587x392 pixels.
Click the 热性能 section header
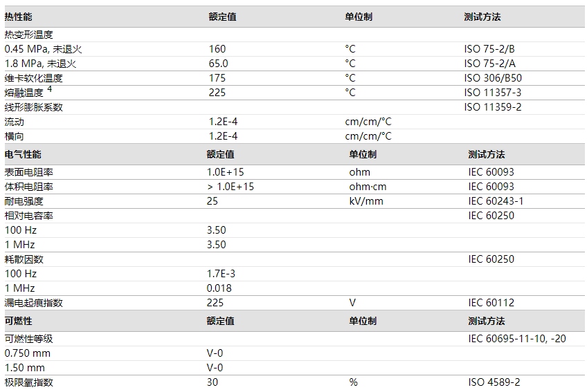pyautogui.click(x=19, y=17)
